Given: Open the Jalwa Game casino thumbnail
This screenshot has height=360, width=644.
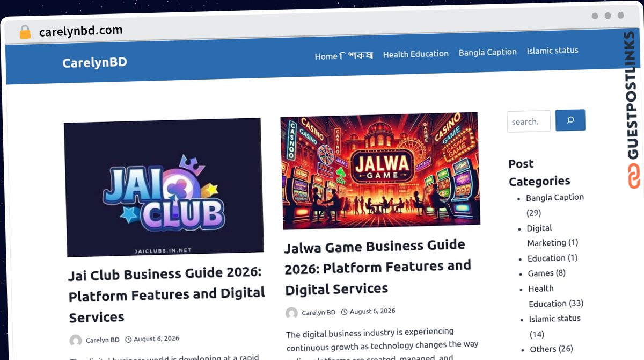Looking at the screenshot, I should pos(380,170).
